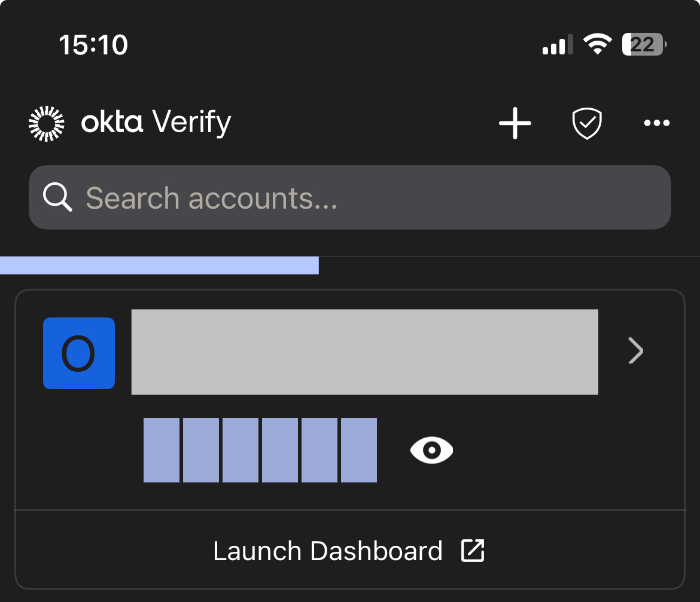The width and height of the screenshot is (700, 602).
Task: Select the blue 'O' account avatar icon
Action: pos(78,353)
